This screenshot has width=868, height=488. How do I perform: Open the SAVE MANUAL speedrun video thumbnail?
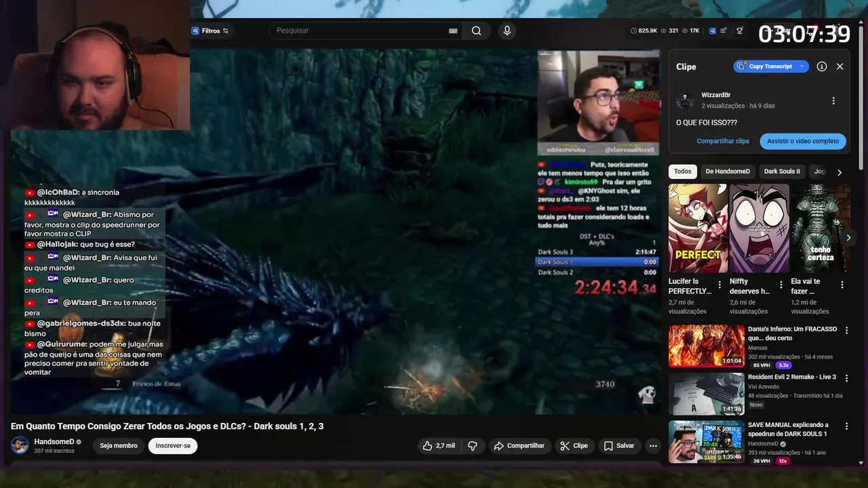click(x=707, y=442)
